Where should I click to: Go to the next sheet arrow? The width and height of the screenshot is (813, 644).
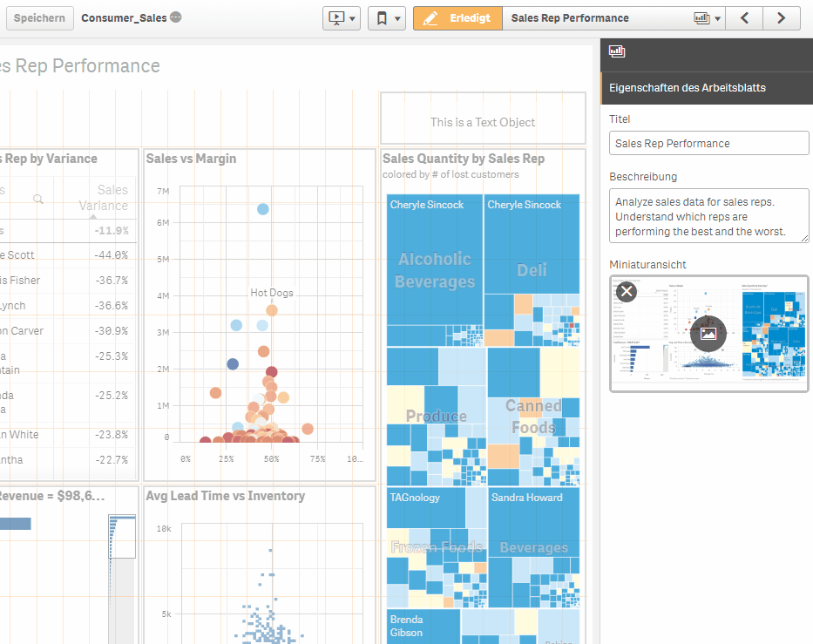pyautogui.click(x=782, y=18)
